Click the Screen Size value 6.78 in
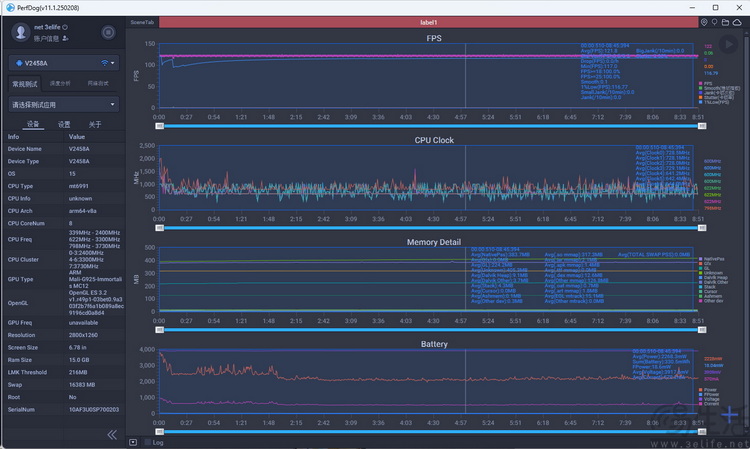This screenshot has height=449, width=750. [77, 348]
